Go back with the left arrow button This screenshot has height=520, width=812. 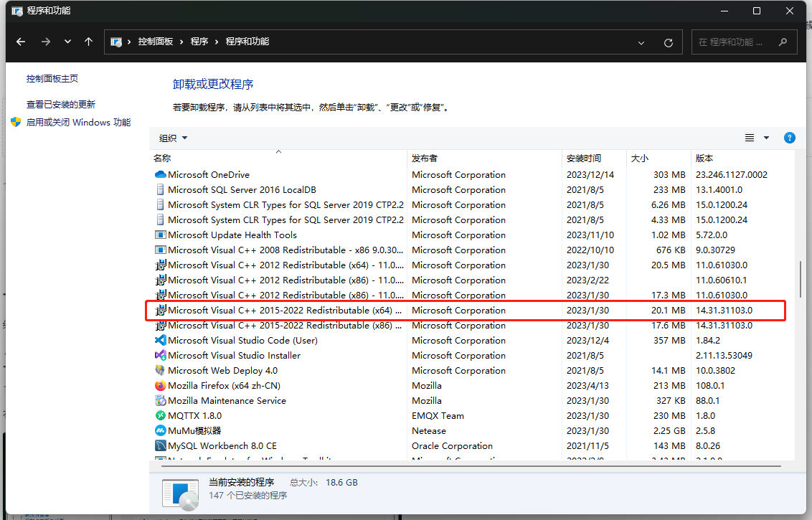pos(21,42)
